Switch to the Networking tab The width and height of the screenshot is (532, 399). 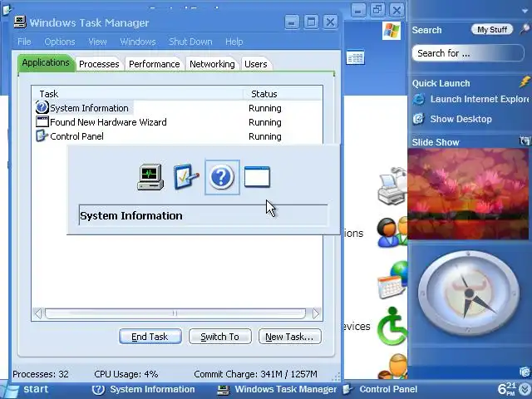[x=212, y=64]
